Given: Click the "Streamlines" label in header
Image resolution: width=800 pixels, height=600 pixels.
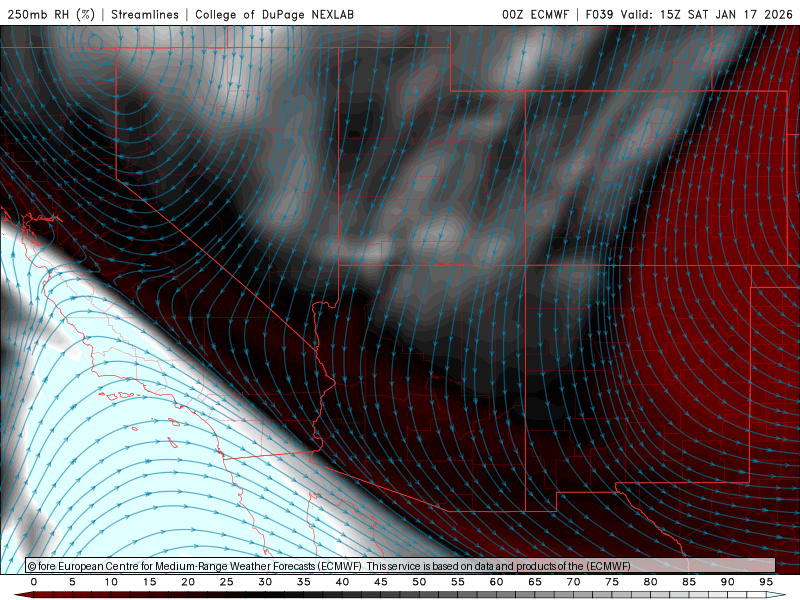Looking at the screenshot, I should (145, 14).
